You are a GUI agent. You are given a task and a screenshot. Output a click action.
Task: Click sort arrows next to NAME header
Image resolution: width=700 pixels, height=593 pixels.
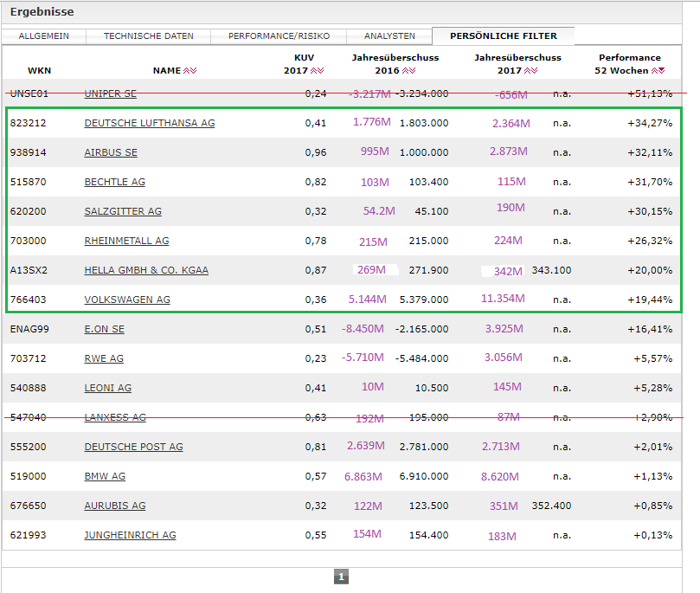pos(189,71)
